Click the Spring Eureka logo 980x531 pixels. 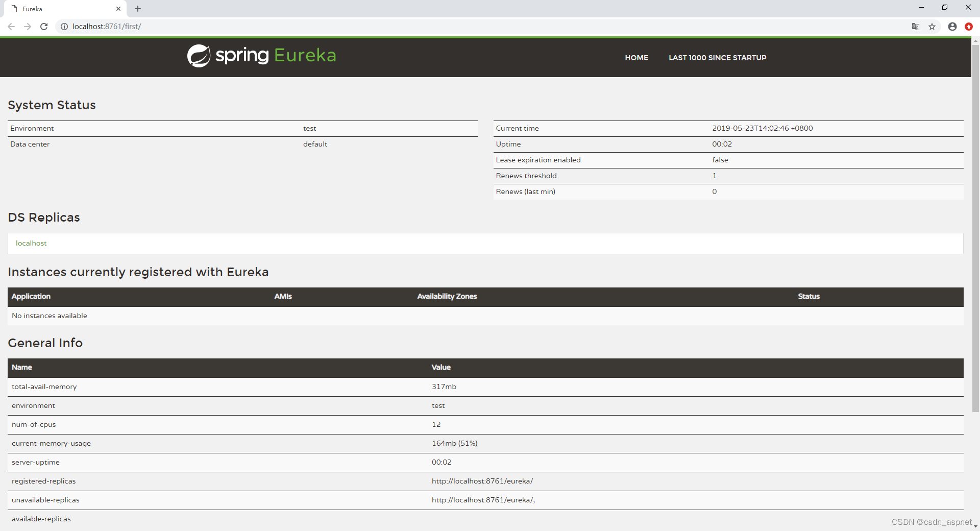click(x=261, y=56)
